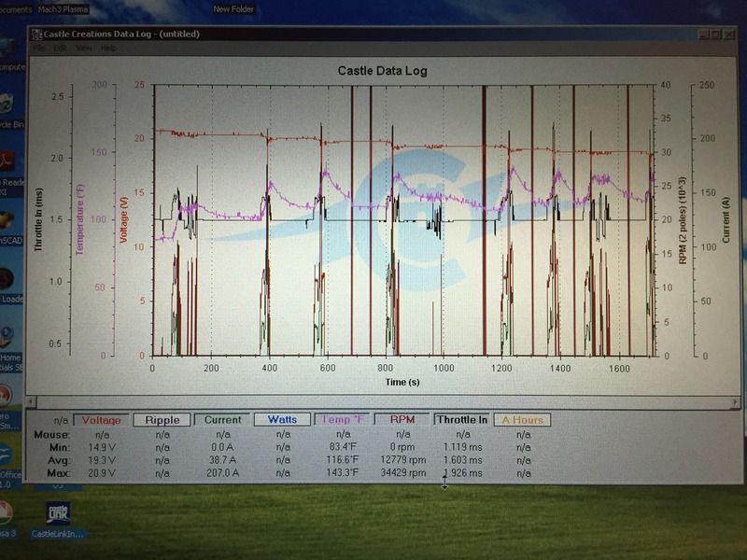Click the RPM (2 poles) axis label
The height and width of the screenshot is (560, 747).
(683, 220)
